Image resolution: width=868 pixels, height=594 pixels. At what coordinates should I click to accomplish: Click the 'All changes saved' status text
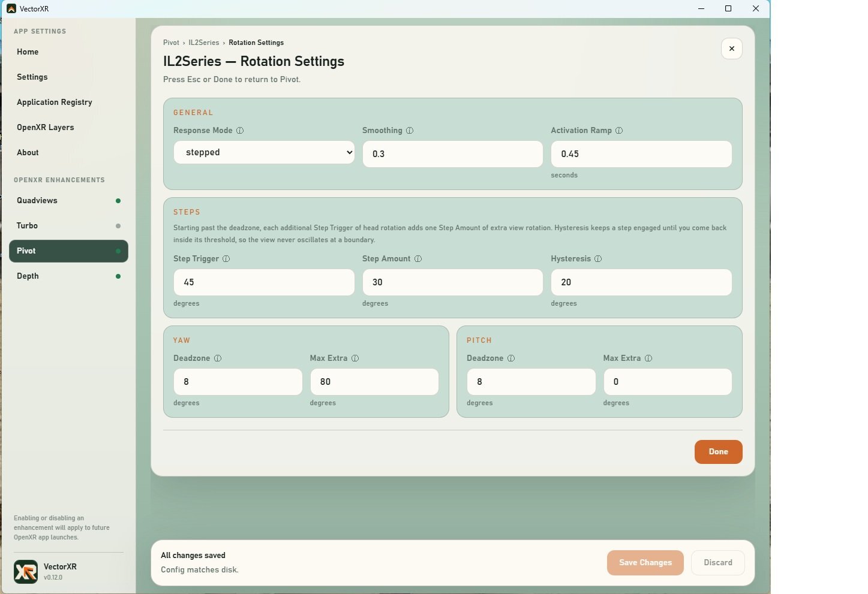[193, 556]
